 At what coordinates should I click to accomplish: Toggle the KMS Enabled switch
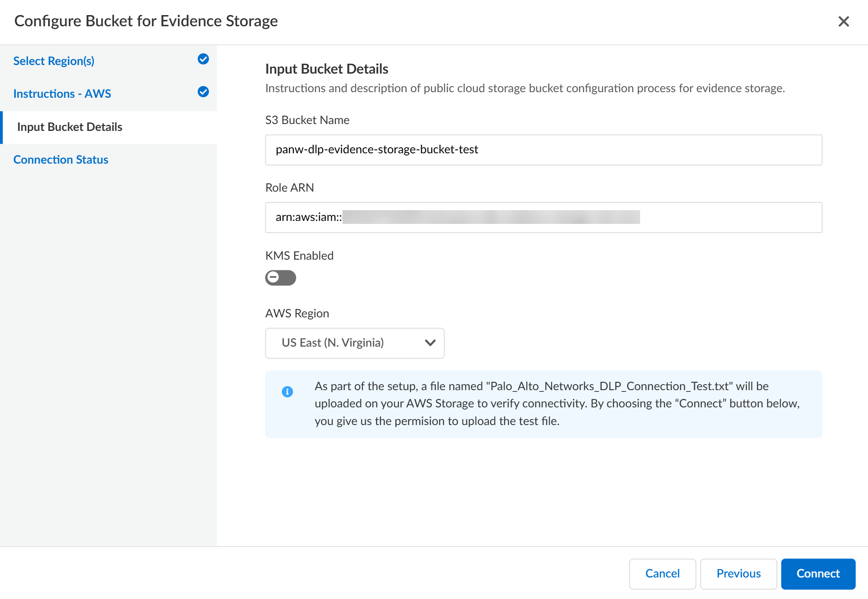[280, 278]
